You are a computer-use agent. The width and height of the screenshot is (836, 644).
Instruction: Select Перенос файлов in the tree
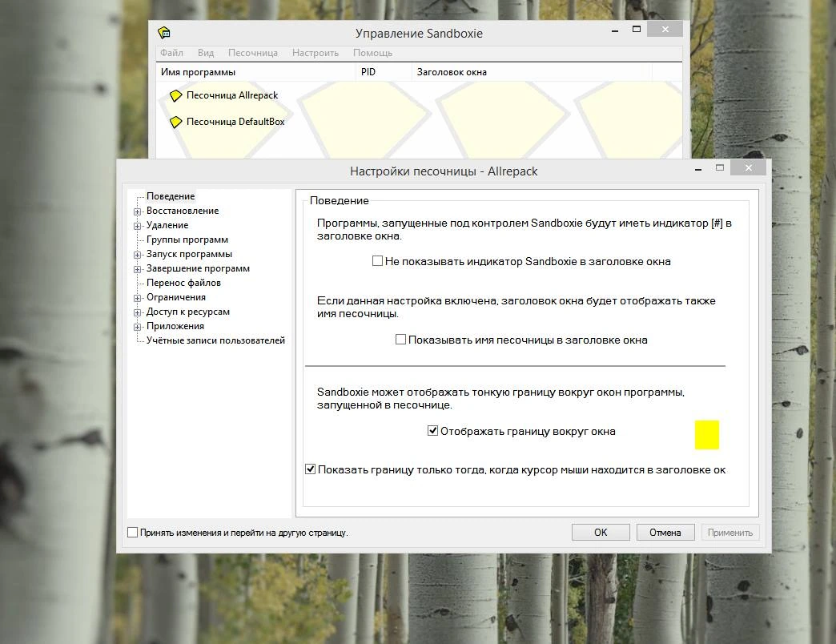[183, 283]
